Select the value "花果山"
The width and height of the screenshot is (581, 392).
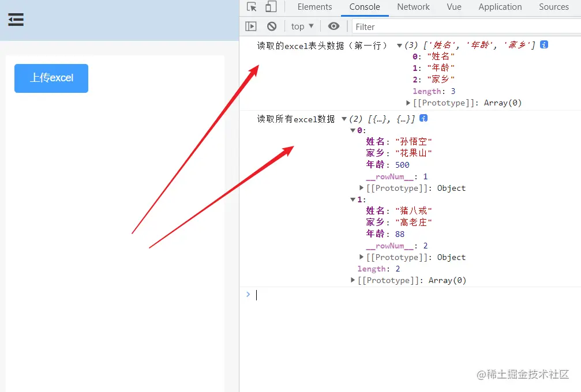pyautogui.click(x=414, y=153)
